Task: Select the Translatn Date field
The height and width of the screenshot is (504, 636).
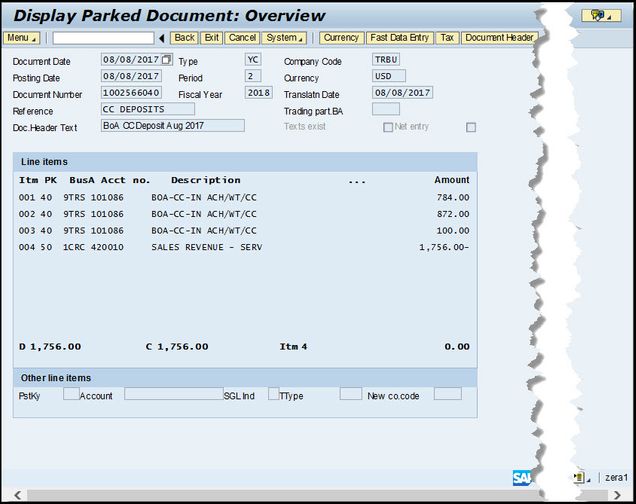Action: pos(402,93)
